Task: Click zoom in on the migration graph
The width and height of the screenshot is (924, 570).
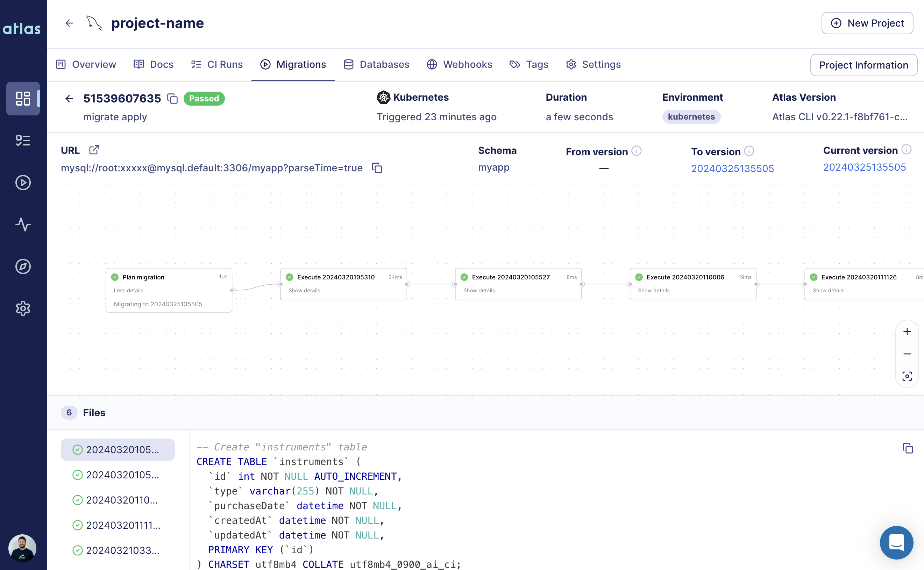Action: click(x=908, y=332)
